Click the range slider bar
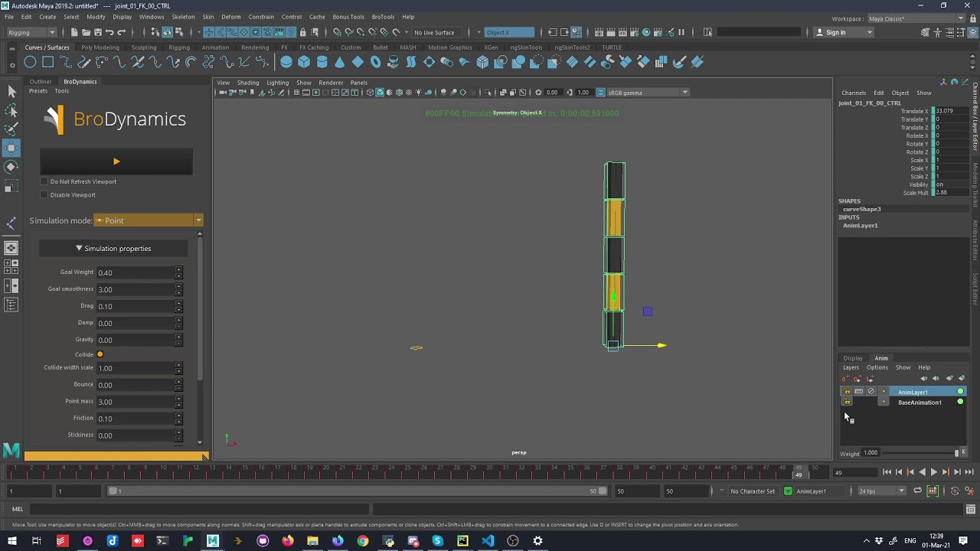 point(358,491)
